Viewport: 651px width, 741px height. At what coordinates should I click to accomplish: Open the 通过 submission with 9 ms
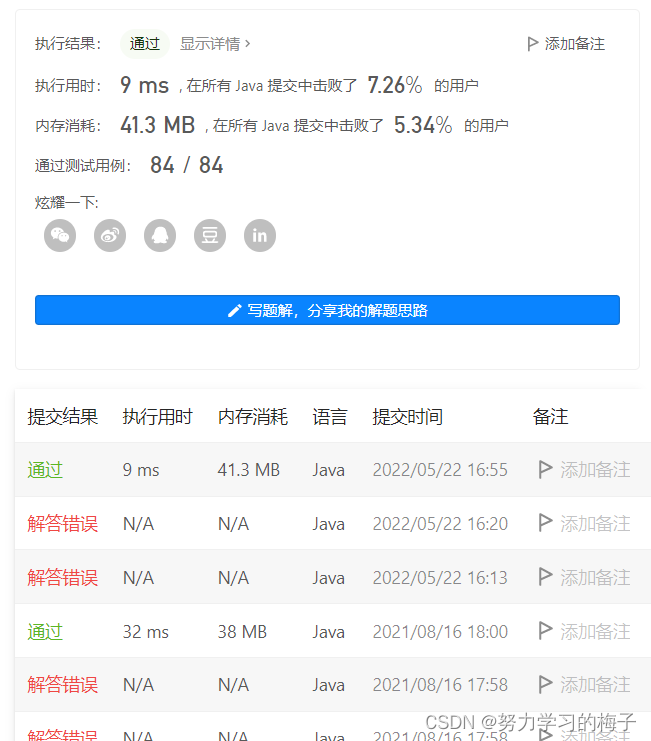(x=45, y=470)
